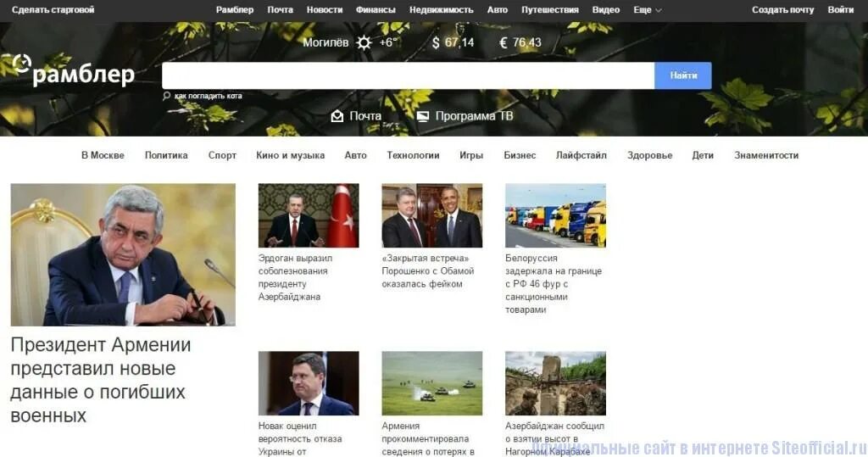Open Erdogan photo thumbnail

click(309, 215)
